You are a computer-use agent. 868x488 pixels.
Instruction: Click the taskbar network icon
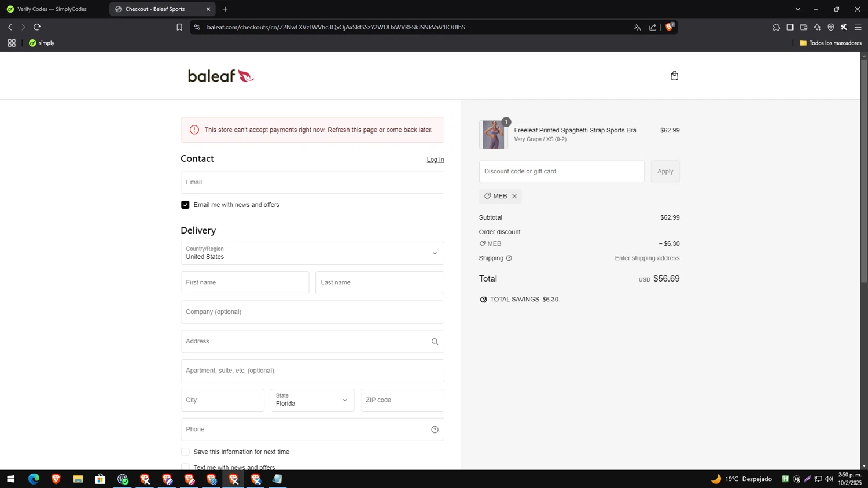point(818,479)
